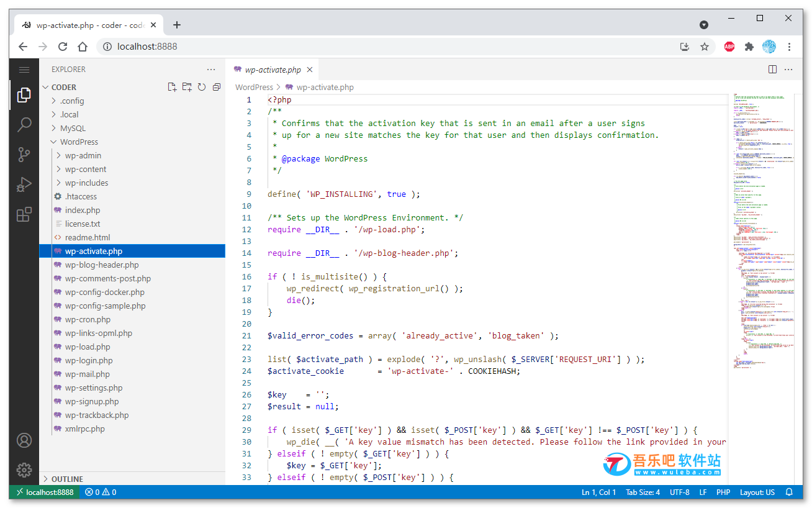Create a new file in CODER
Viewport: 812px width, 508px height.
[x=172, y=87]
